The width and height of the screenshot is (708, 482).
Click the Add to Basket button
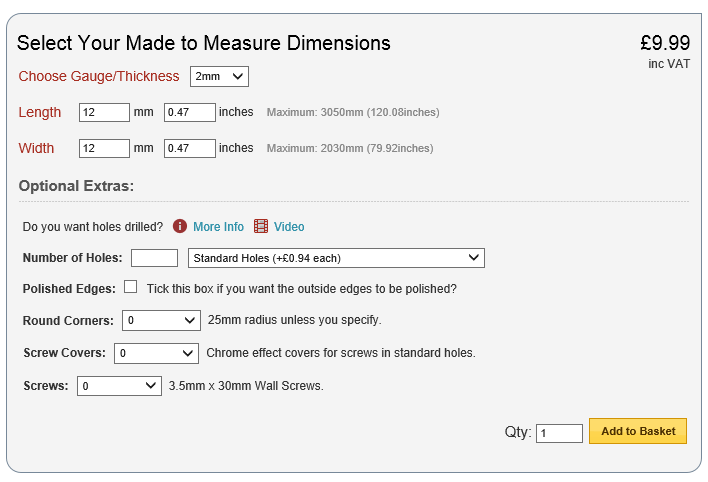tap(638, 431)
